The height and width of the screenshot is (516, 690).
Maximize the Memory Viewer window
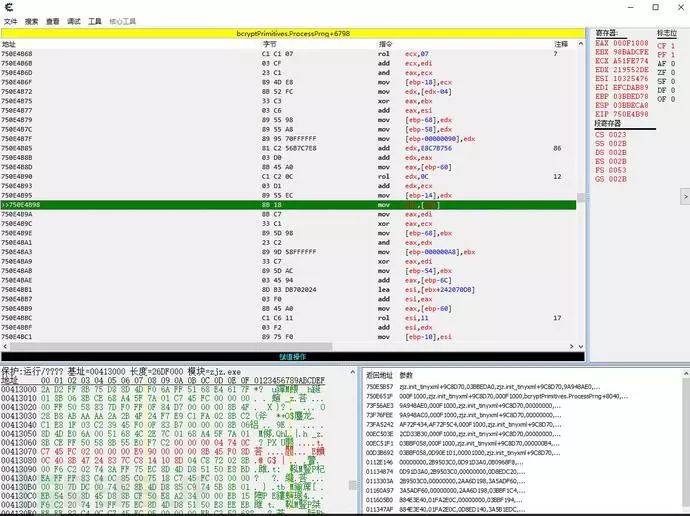click(x=656, y=7)
